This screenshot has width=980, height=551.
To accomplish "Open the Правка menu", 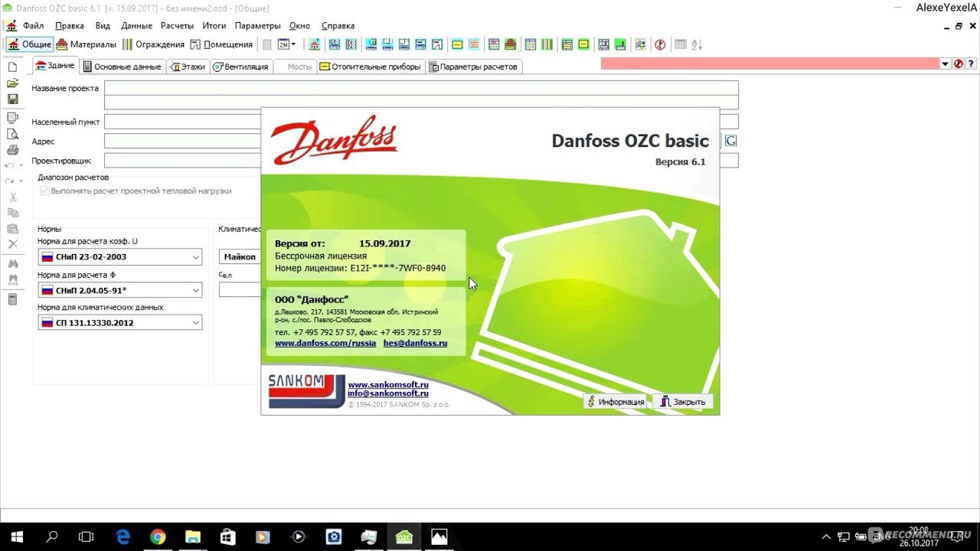I will [70, 25].
